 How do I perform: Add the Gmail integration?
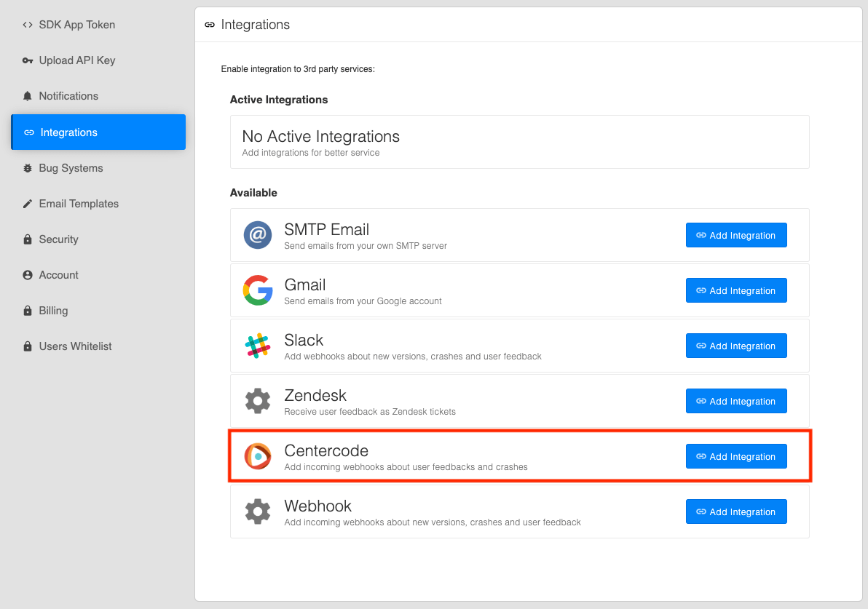point(736,290)
